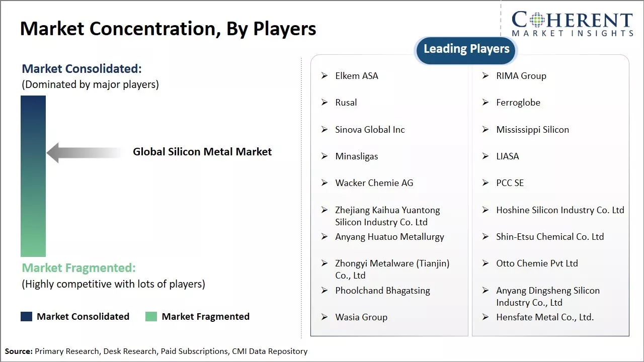Click the chevron beside Ferroglobe
Viewport: 644px width, 362px height.
[x=485, y=103]
